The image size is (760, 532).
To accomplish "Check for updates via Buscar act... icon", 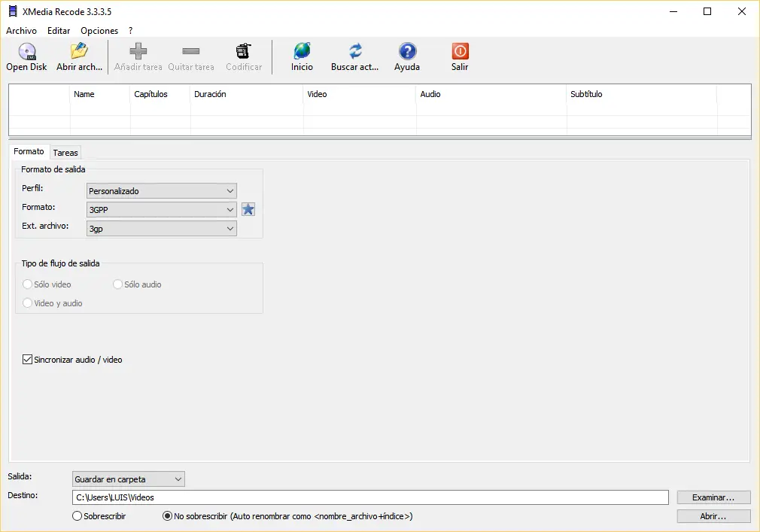I will pyautogui.click(x=355, y=51).
